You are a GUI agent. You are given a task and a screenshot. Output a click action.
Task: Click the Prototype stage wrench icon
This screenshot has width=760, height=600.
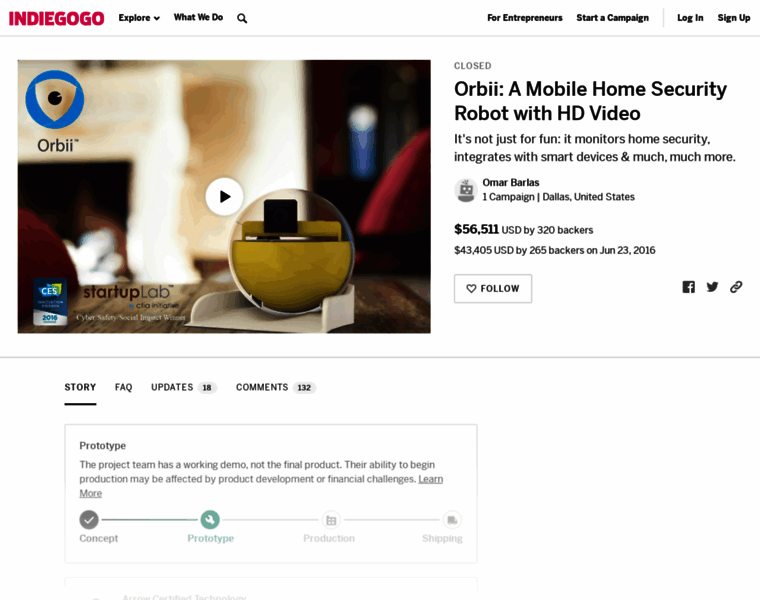pos(210,519)
